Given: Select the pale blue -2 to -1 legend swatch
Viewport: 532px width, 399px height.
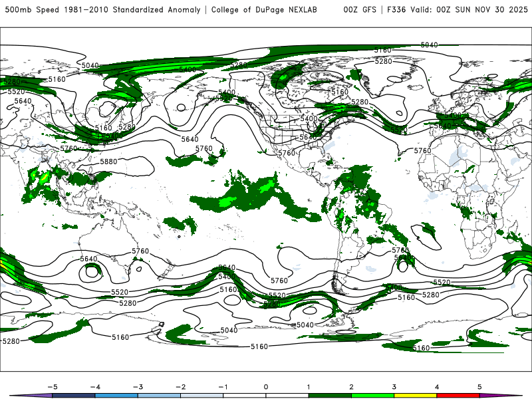Looking at the screenshot, I should (x=202, y=396).
